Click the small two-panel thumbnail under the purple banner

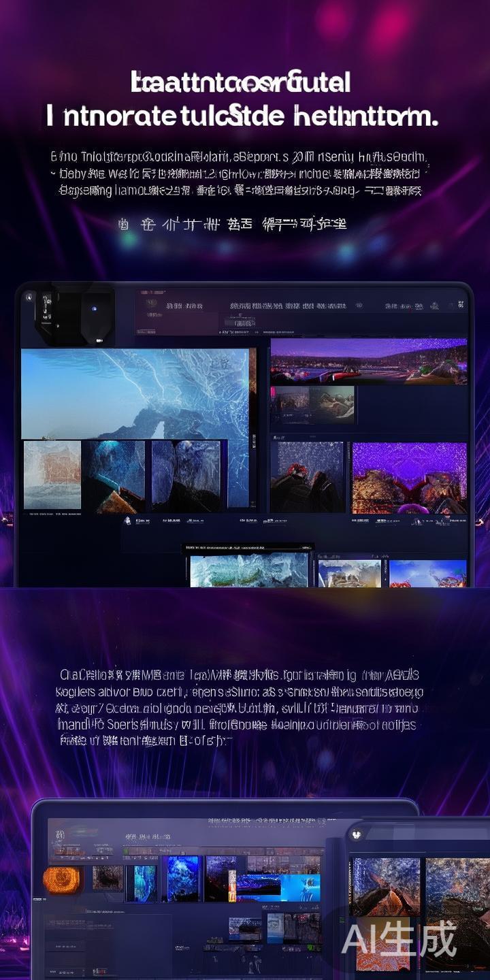coord(312,405)
